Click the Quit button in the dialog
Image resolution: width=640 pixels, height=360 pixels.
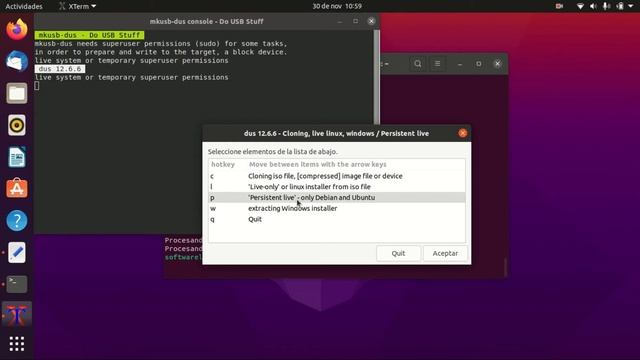coord(398,253)
